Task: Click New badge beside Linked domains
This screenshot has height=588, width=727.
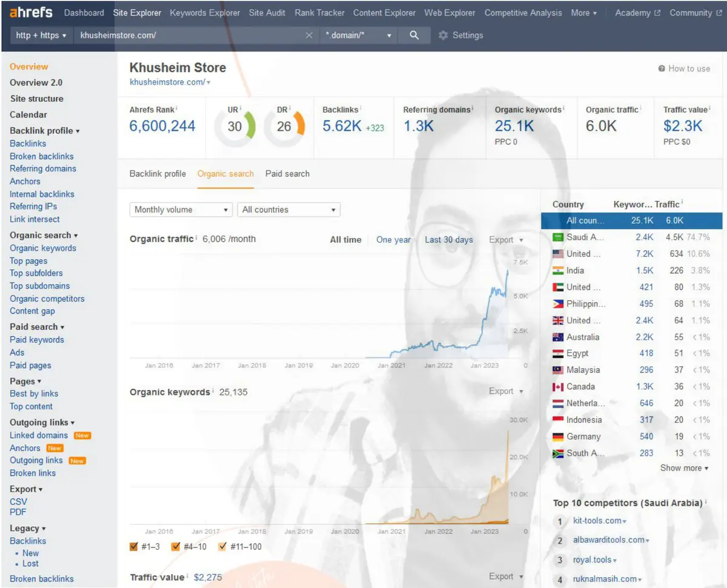Action: [x=82, y=435]
